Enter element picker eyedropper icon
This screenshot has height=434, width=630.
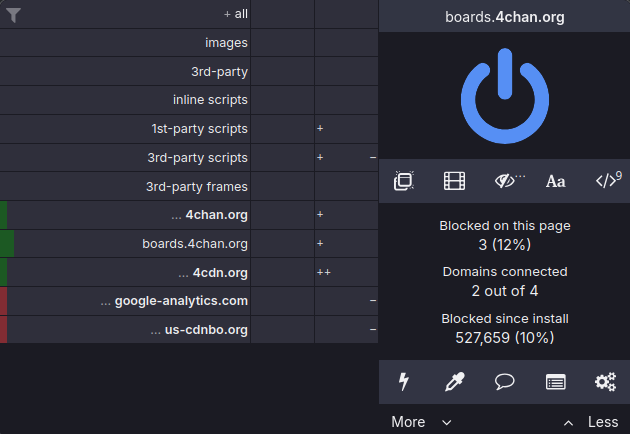pyautogui.click(x=454, y=382)
